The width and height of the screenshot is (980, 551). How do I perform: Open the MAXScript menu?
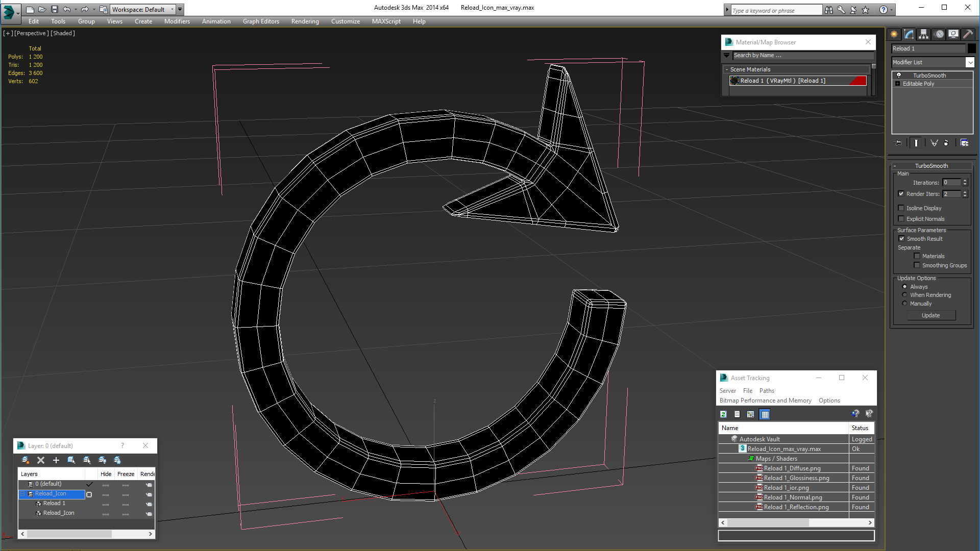click(x=386, y=21)
